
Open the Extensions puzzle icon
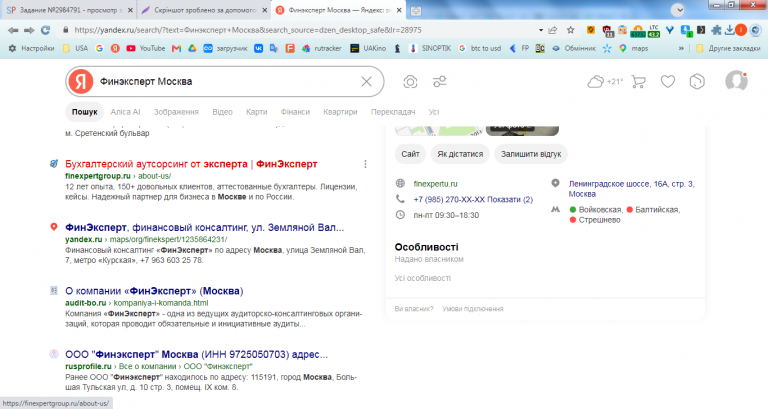(716, 30)
